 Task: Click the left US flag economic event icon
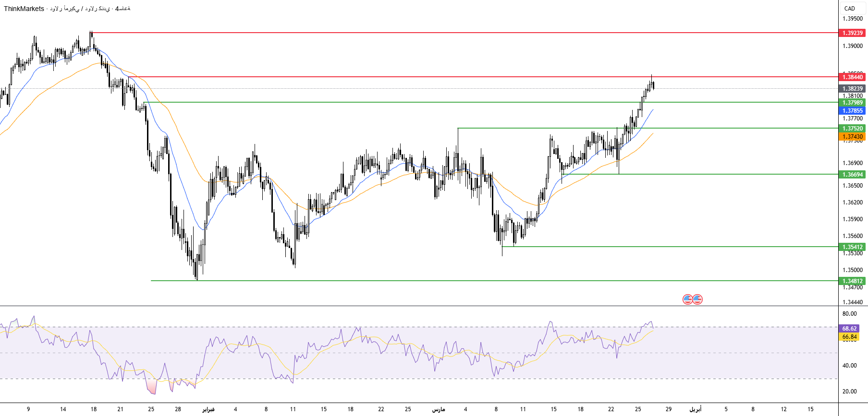click(x=687, y=299)
